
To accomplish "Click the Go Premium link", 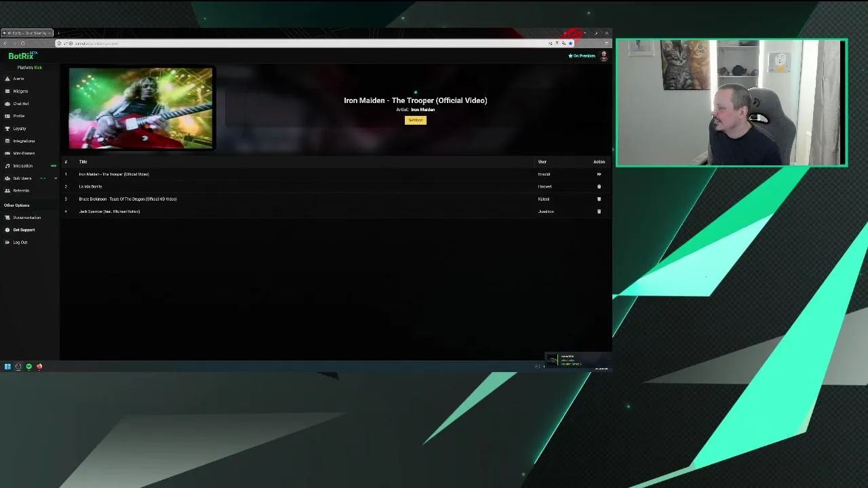I will [582, 56].
